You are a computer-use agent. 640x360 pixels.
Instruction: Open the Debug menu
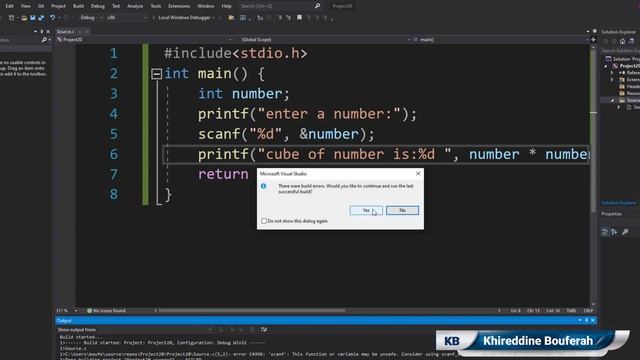click(x=98, y=6)
